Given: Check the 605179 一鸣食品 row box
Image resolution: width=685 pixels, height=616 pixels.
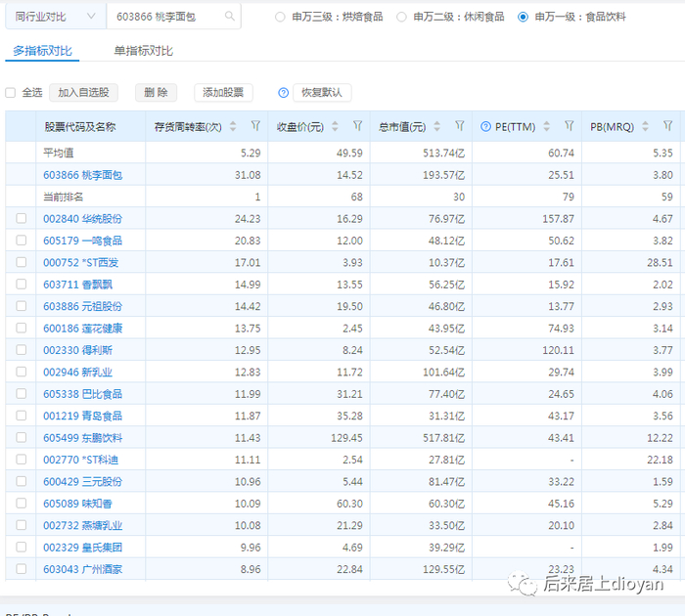Looking at the screenshot, I should (21, 241).
